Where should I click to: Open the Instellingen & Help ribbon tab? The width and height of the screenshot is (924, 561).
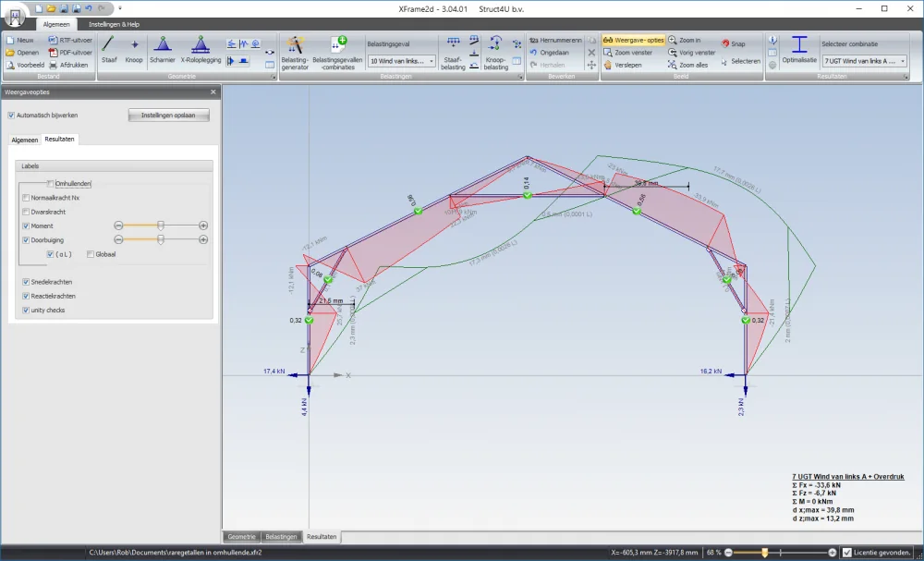pyautogui.click(x=114, y=25)
